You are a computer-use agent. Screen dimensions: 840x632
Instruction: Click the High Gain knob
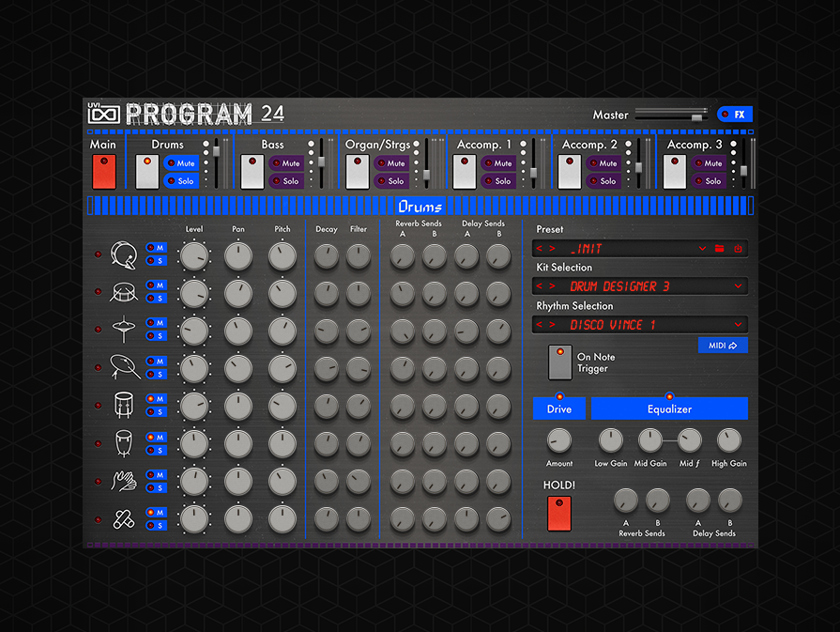(728, 441)
